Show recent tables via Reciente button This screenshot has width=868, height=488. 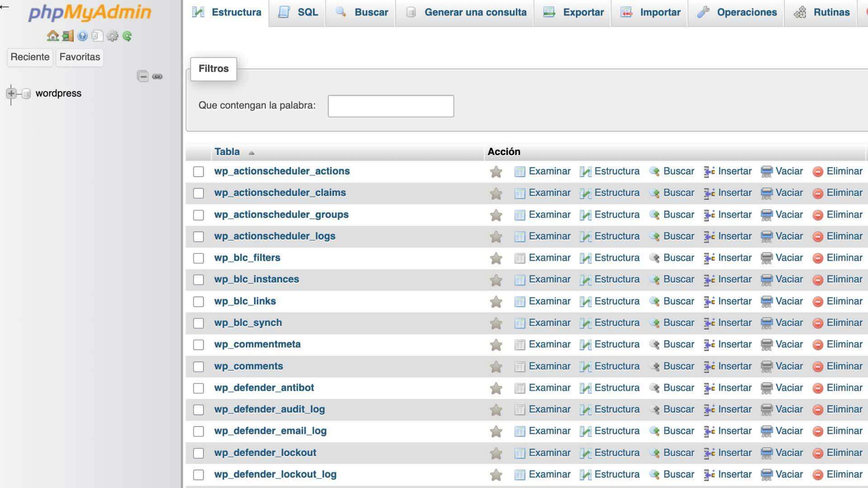(30, 57)
